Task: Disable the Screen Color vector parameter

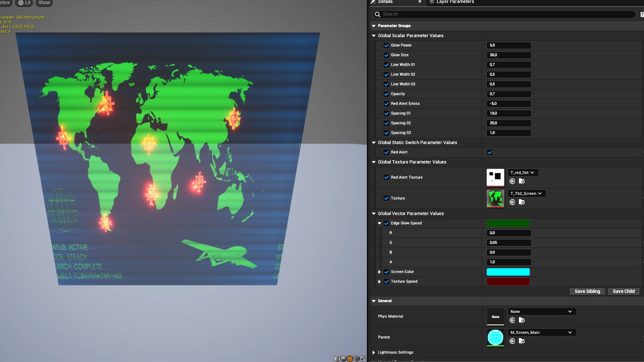Action: (x=386, y=272)
